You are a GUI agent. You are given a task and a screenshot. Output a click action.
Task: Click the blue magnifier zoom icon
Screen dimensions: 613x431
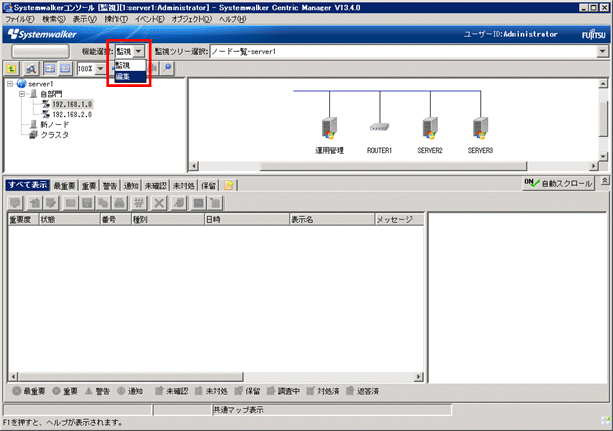(167, 68)
